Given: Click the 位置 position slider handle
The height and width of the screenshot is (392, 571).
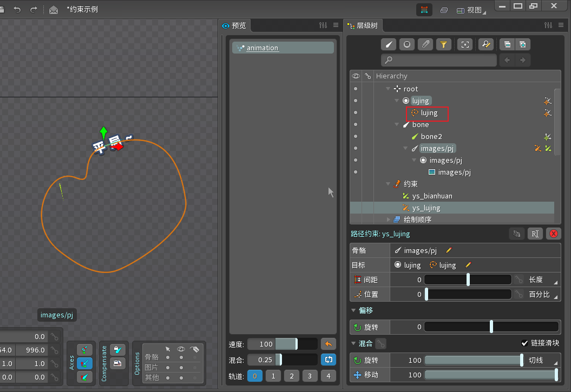Looking at the screenshot, I should 426,294.
